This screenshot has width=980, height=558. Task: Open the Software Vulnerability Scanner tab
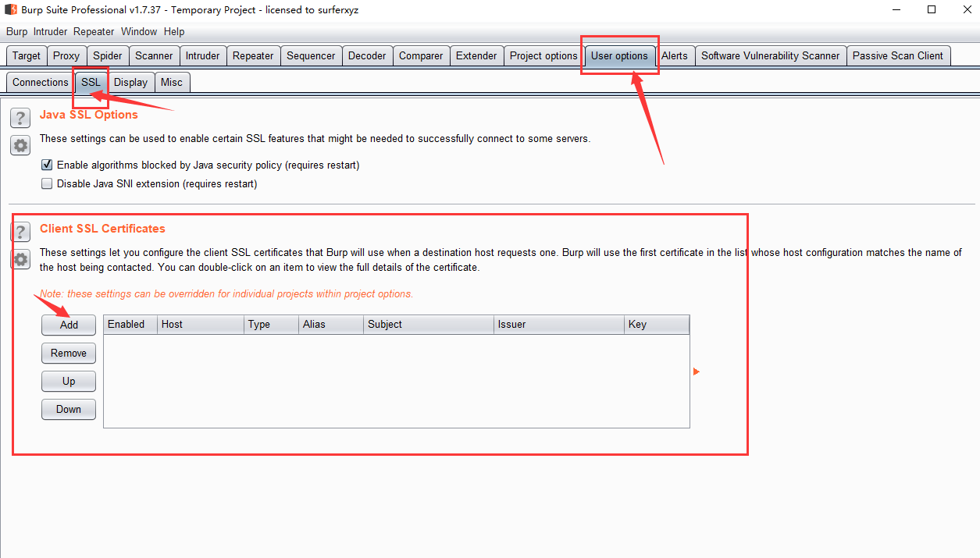coord(771,56)
